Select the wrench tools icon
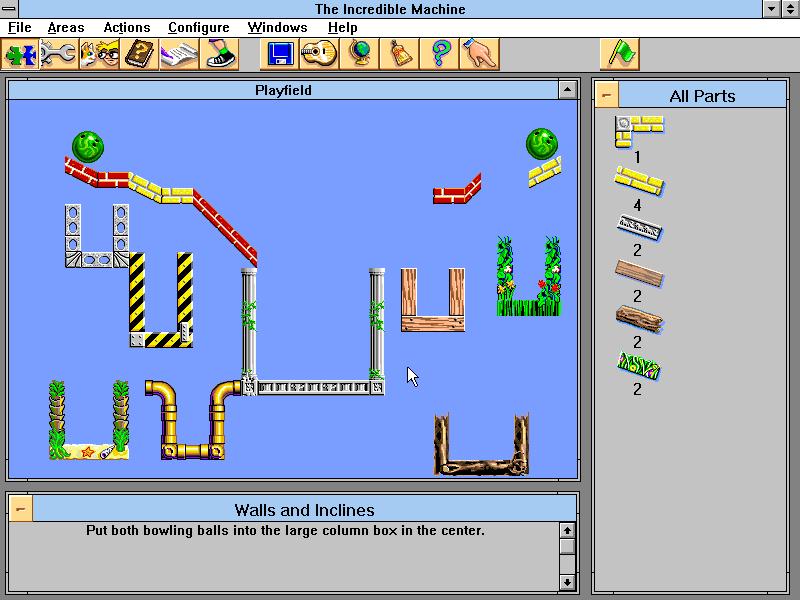 point(59,54)
